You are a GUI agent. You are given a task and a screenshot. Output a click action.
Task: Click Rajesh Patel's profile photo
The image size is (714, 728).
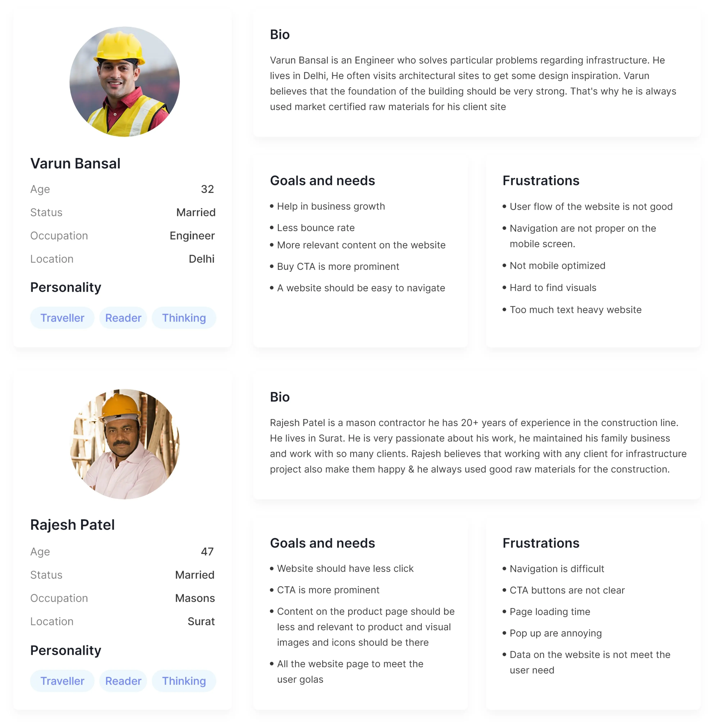point(125,444)
